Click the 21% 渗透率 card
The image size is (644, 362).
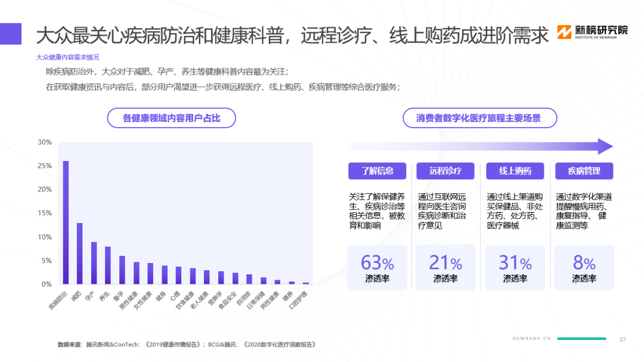coord(445,268)
